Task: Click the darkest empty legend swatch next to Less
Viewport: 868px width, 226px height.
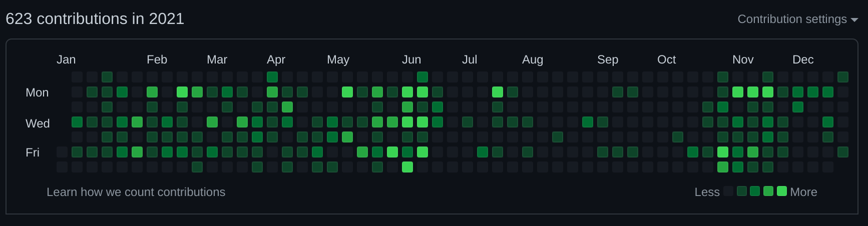Action: pyautogui.click(x=728, y=191)
